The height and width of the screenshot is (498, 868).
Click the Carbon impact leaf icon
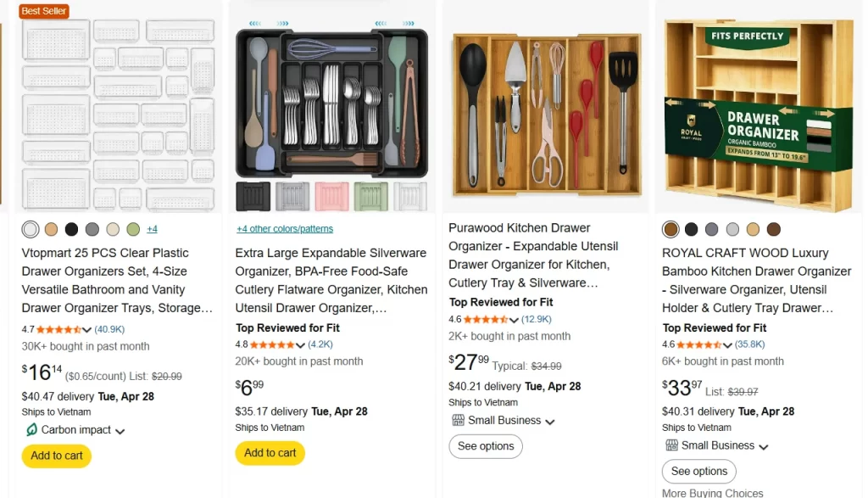point(32,430)
